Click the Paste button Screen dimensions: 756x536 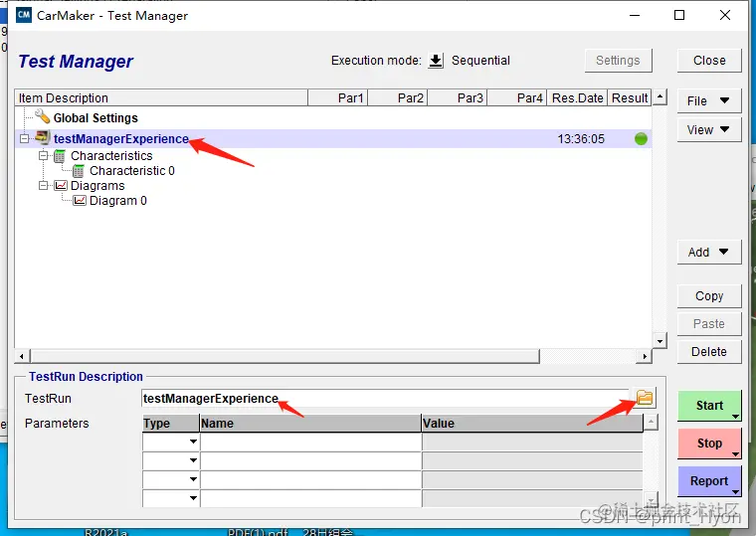708,323
